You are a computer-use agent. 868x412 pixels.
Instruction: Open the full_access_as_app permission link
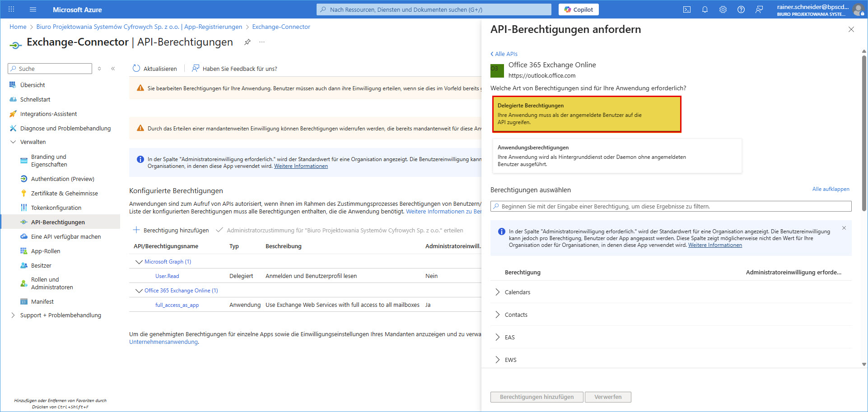tap(177, 305)
